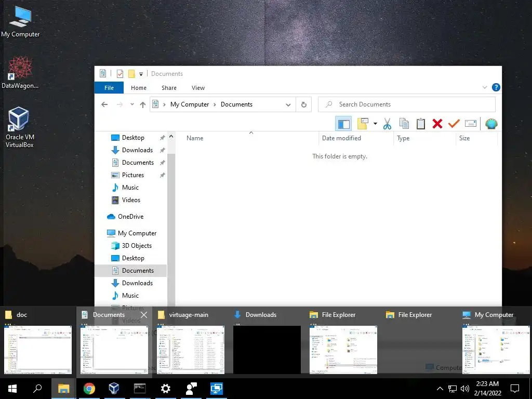Image resolution: width=532 pixels, height=399 pixels.
Task: Click the Search Documents field
Action: tap(406, 104)
